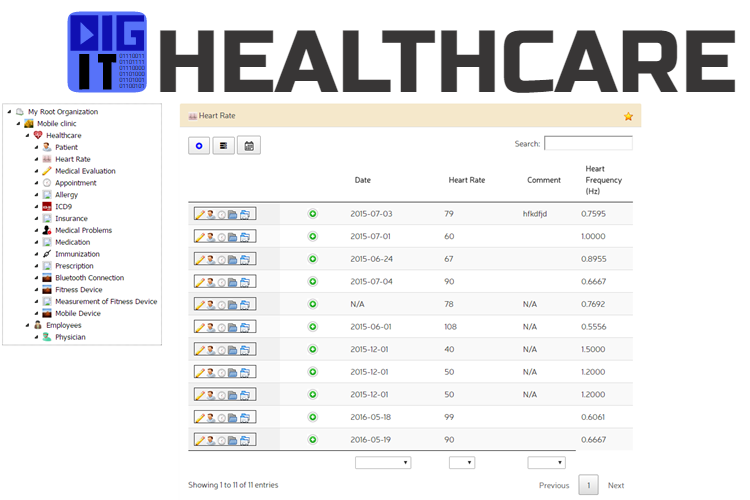
Task: Go to the Next page
Action: click(x=616, y=486)
